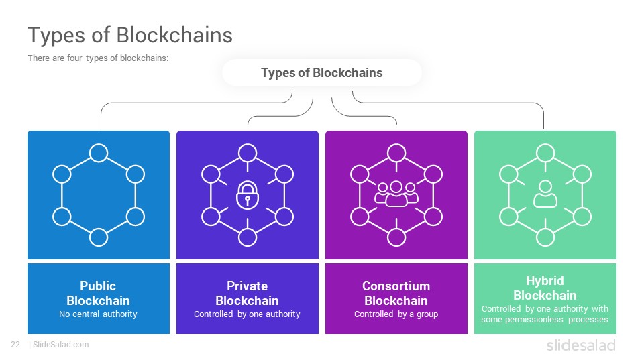Open the SlideSalad.com footer link
Screen dimensions: 644x362
(61, 345)
